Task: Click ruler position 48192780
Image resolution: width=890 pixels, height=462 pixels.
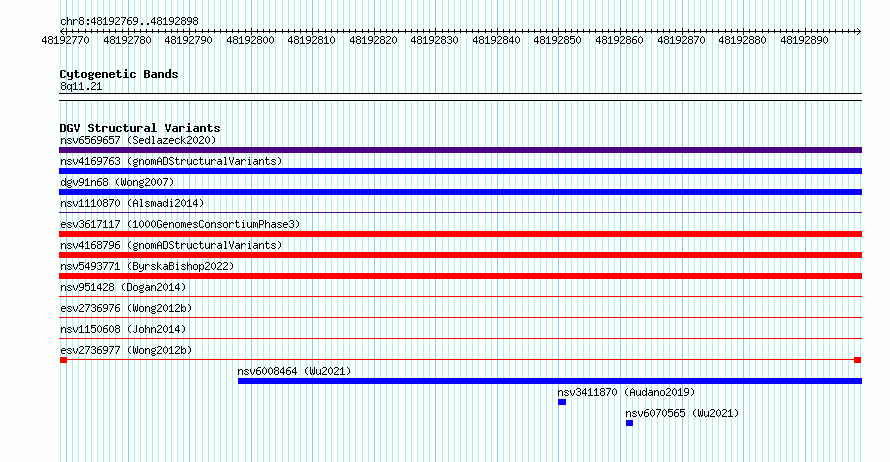Action: tap(127, 40)
